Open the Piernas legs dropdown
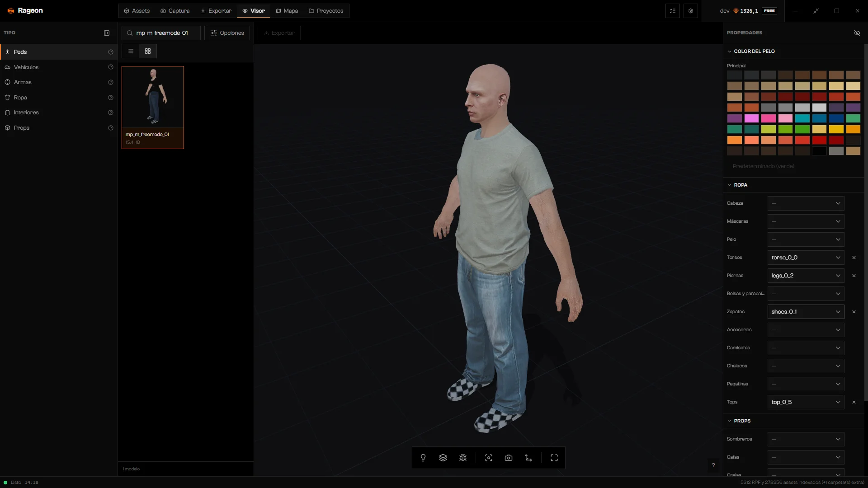Image resolution: width=868 pixels, height=488 pixels. tap(806, 276)
